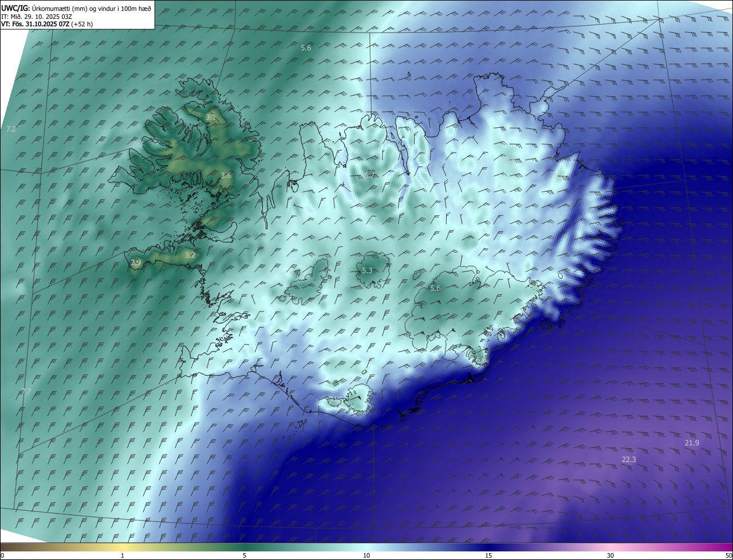Viewport: 733px width, 560px height.
Task: Click the 7.7 value label
Action: (26, 392)
